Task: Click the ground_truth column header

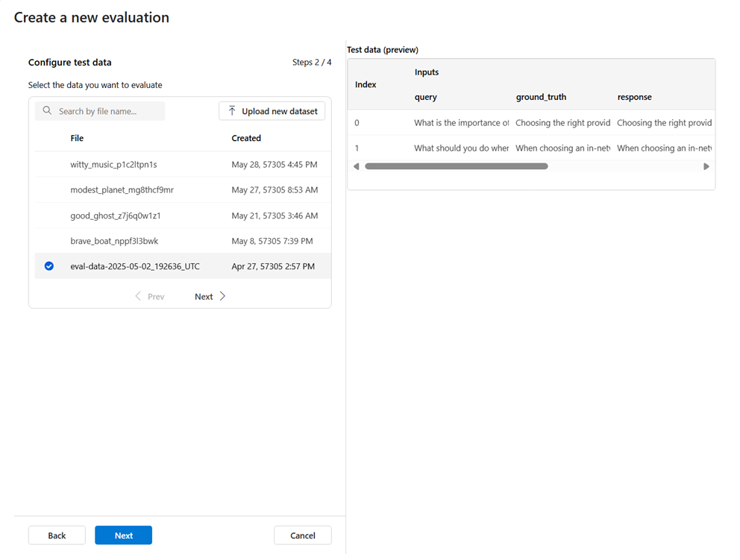Action: pos(541,97)
